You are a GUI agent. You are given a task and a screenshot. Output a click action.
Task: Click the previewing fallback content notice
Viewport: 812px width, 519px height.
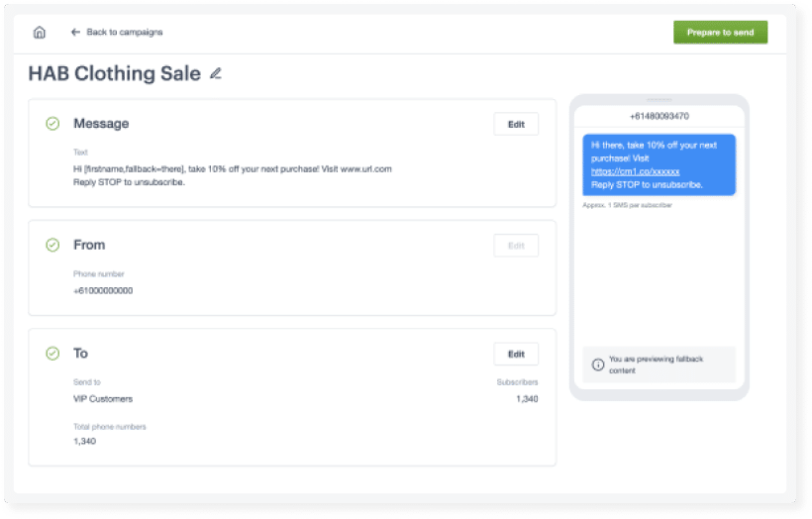point(660,364)
